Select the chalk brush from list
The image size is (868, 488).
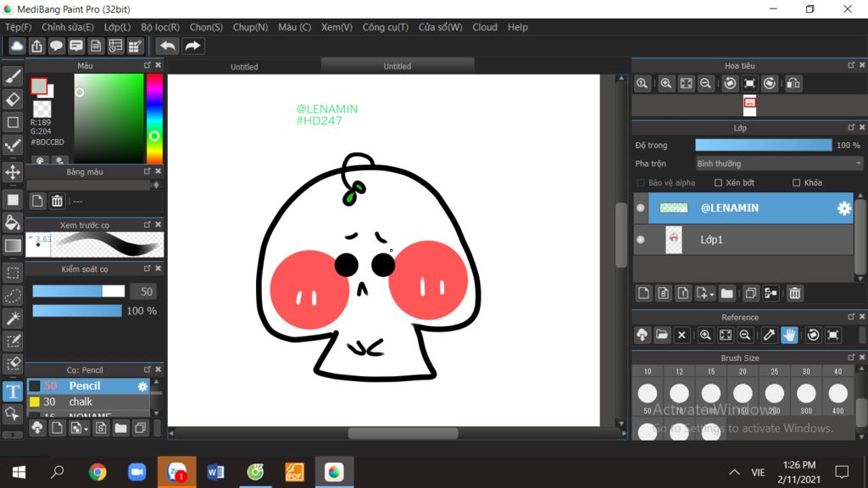coord(81,402)
